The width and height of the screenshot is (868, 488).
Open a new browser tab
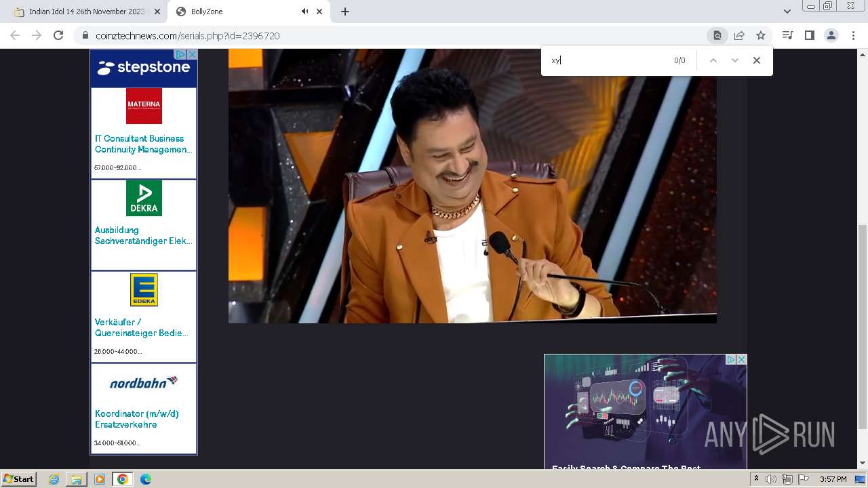click(344, 12)
